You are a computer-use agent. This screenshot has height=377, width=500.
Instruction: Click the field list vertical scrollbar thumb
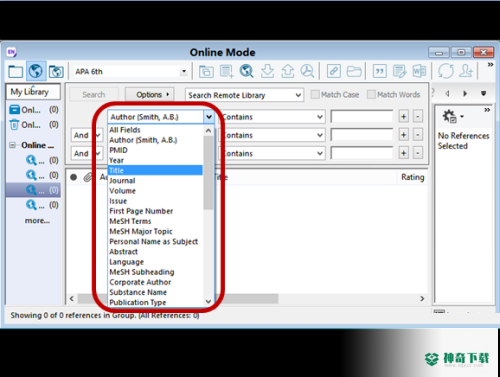pos(208,173)
